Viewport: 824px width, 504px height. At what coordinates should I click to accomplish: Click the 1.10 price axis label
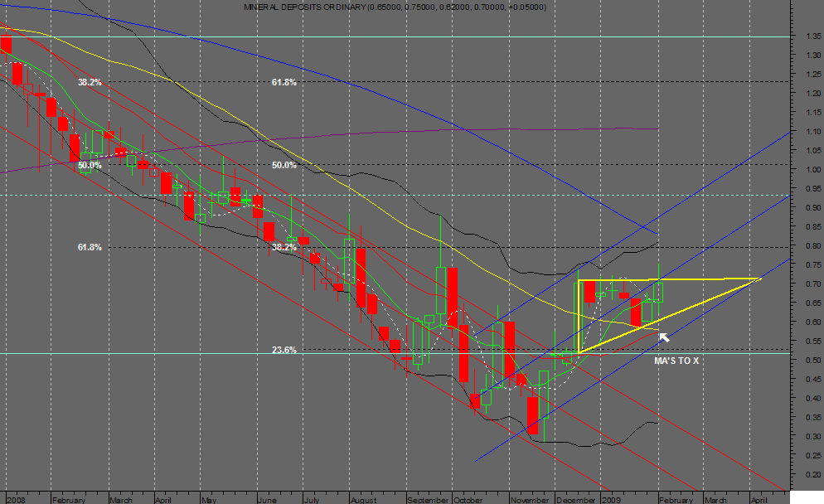point(813,131)
